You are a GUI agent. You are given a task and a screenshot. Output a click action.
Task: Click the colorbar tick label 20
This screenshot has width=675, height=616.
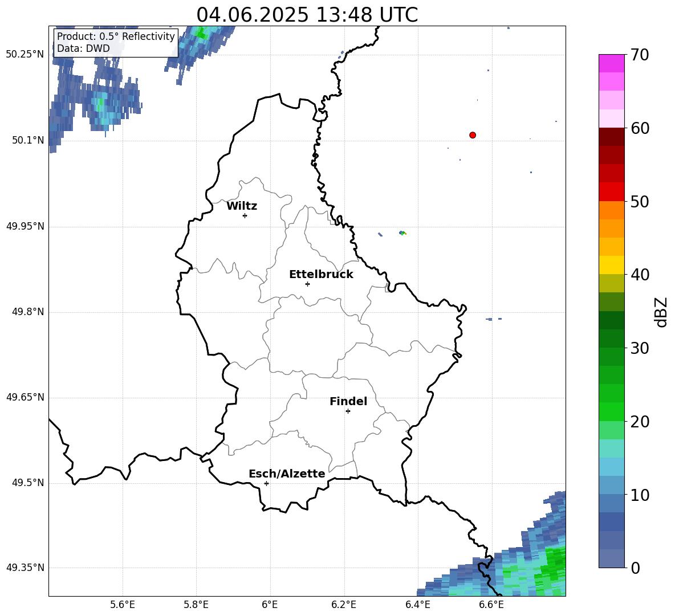tap(640, 422)
